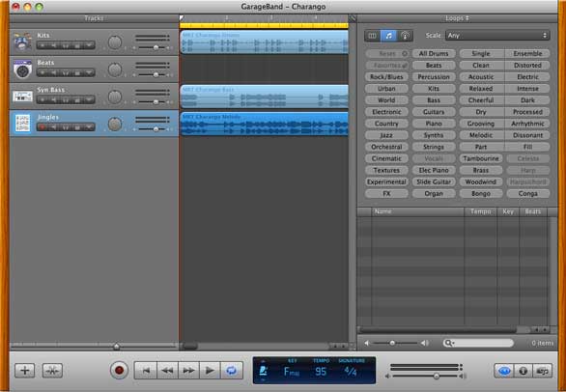566x392 pixels.
Task: Click the tempo value 95
Action: click(x=320, y=372)
